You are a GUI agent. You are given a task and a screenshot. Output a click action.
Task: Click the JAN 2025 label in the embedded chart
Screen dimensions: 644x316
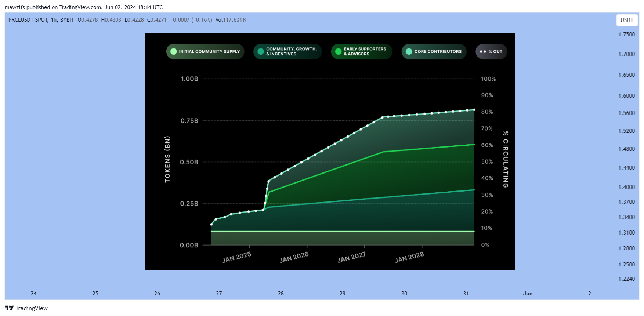click(237, 257)
